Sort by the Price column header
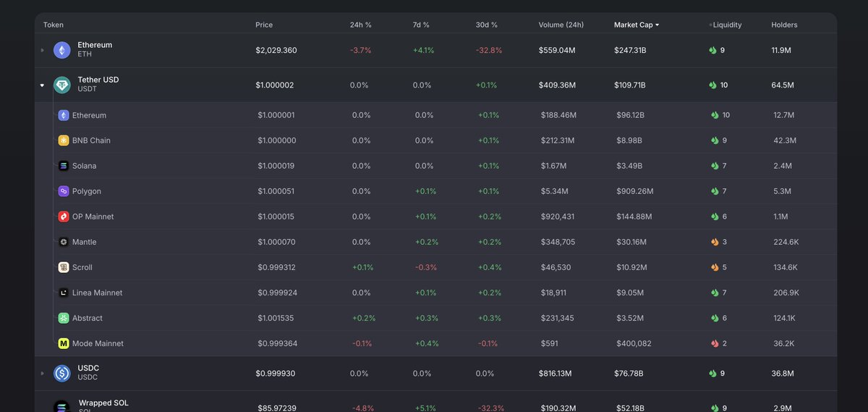This screenshot has height=412, width=868. (264, 25)
